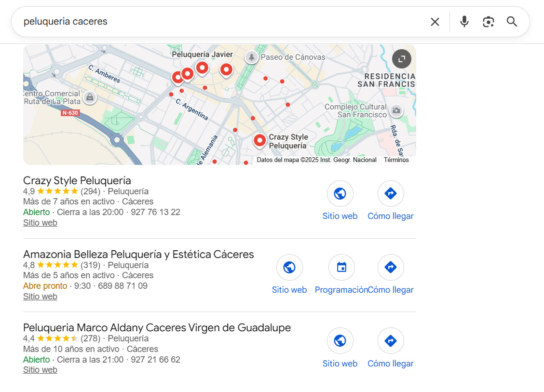Click the phone number 927 76 13 22
544x392 pixels.
pos(155,212)
